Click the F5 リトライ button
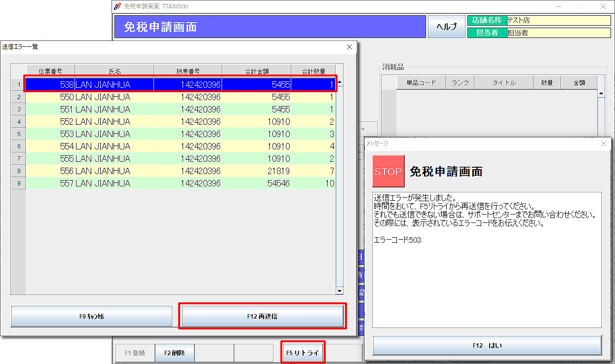 [303, 353]
